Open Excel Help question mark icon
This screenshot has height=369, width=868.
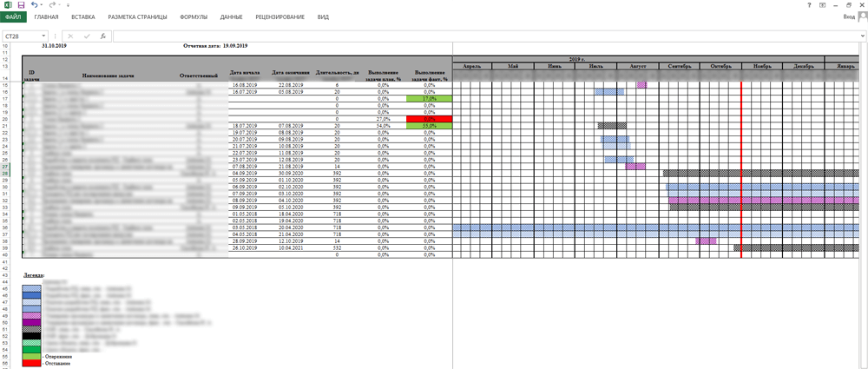810,4
